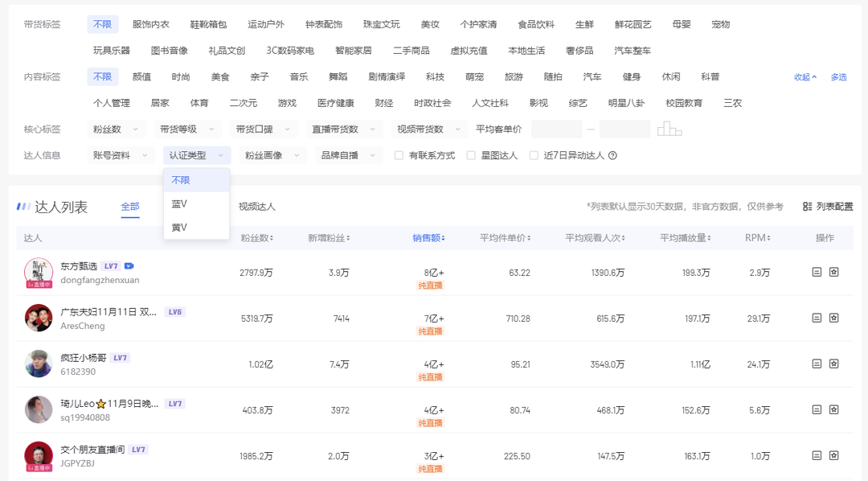The height and width of the screenshot is (481, 868).
Task: Click the minimum 平均客单价 input field
Action: click(x=555, y=127)
